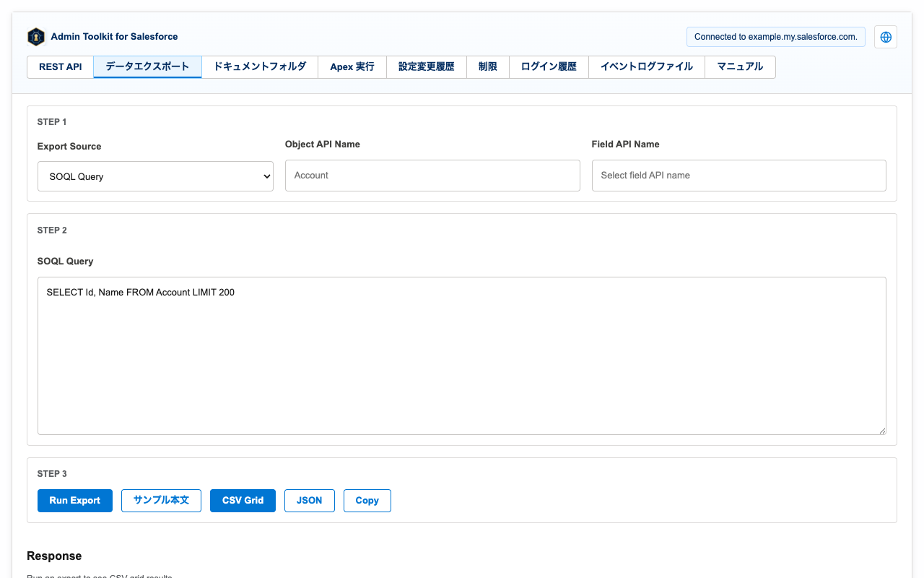924x578 pixels.
Task: Click the Admin Toolkit for Salesforce title
Action: [114, 37]
